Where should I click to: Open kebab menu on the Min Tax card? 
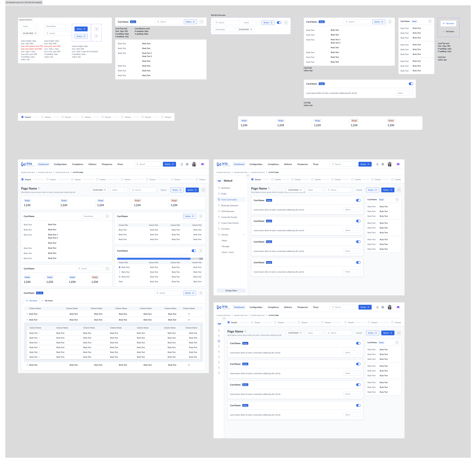(x=201, y=293)
